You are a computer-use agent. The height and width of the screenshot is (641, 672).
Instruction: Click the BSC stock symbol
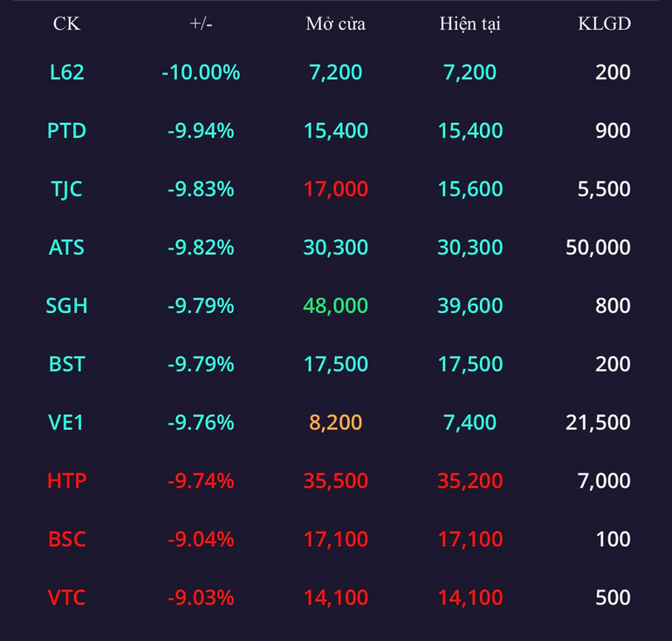click(66, 539)
